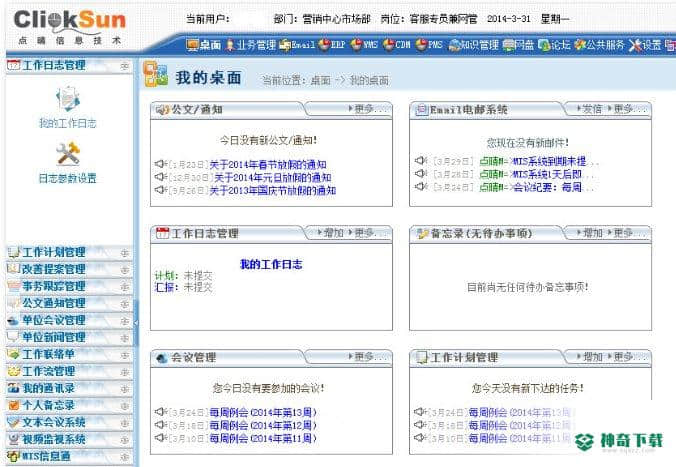This screenshot has height=467, width=676.
Task: Switch to PMS module
Action: tap(429, 44)
